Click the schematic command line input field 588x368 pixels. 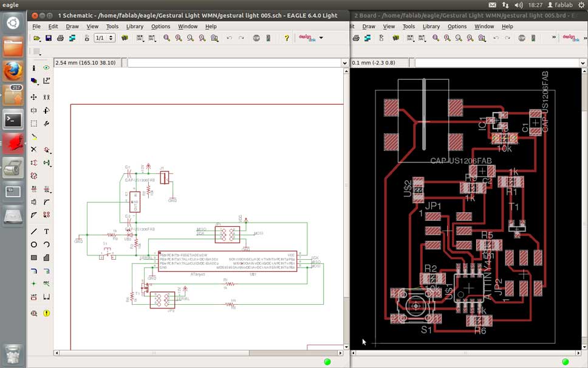tap(234, 63)
